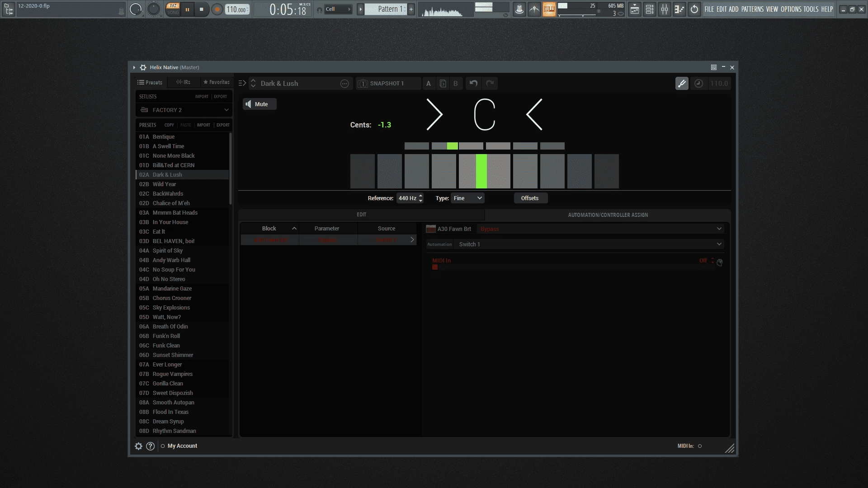Select compare slot A
Screen dimensions: 868x488
(429, 84)
